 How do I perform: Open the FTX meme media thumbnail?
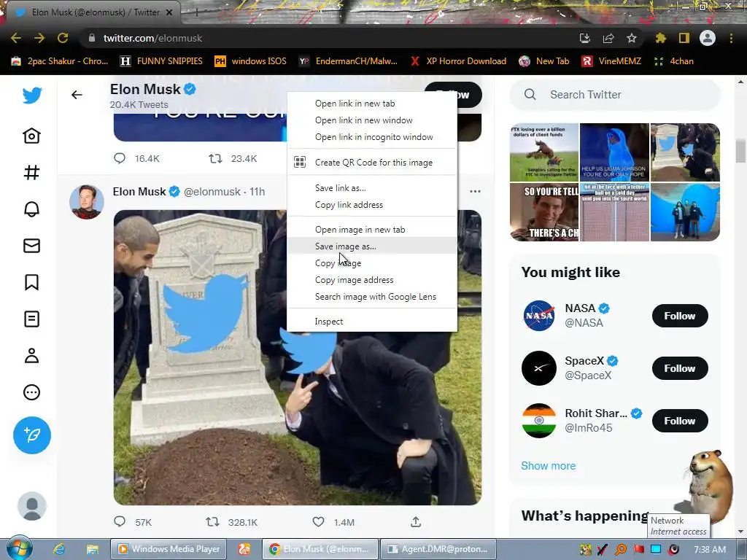coord(544,152)
